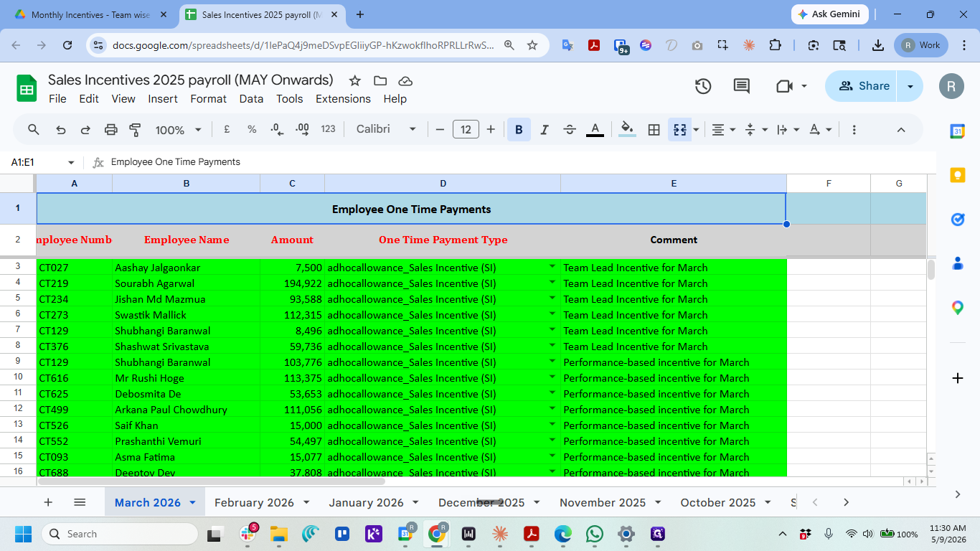Open Google Keep side panel
This screenshot has width=980, height=551.
click(x=958, y=175)
